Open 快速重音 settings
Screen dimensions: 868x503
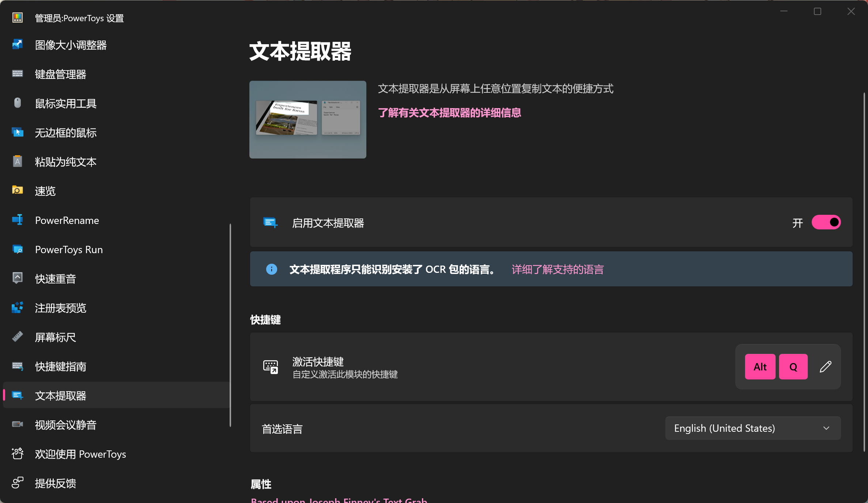coord(116,278)
